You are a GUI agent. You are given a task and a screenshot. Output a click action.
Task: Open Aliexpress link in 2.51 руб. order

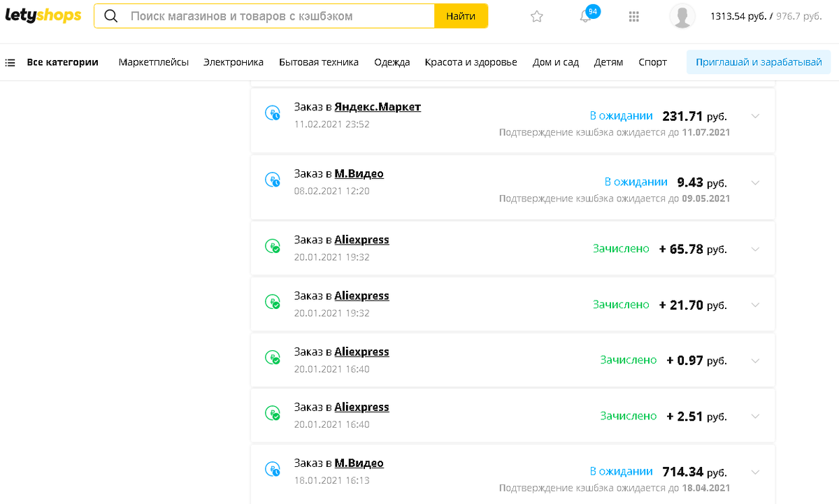(x=361, y=407)
